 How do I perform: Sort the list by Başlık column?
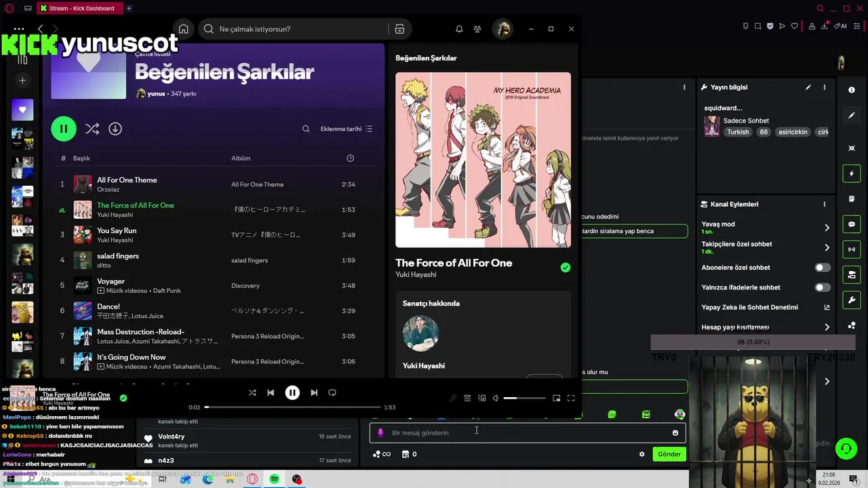(81, 158)
